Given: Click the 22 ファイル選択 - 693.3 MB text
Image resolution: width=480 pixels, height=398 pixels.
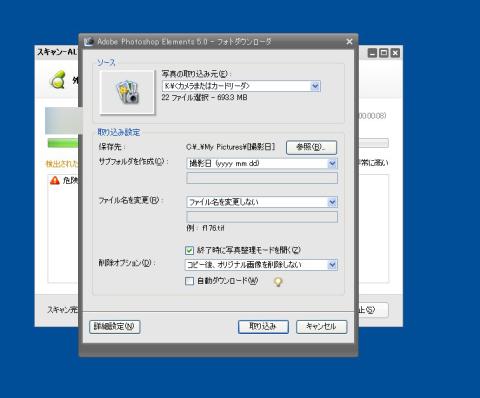Looking at the screenshot, I should point(204,98).
